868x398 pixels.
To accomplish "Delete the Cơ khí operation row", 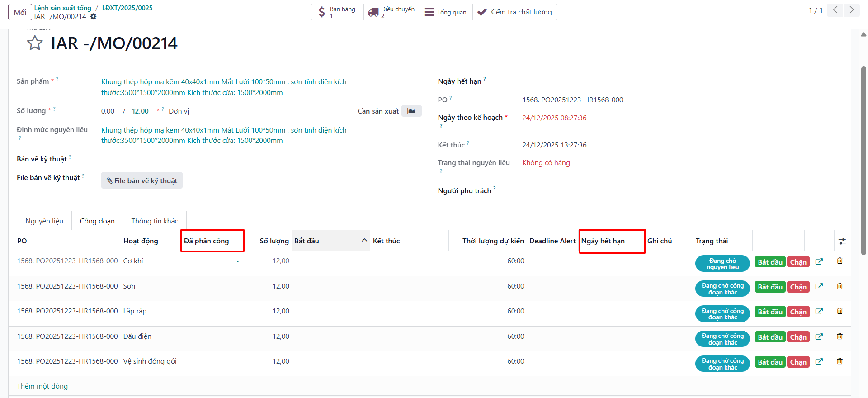I will pos(840,261).
